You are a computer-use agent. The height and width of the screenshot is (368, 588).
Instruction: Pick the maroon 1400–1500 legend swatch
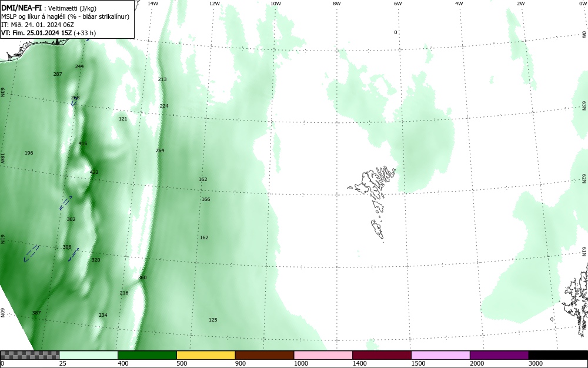point(382,355)
